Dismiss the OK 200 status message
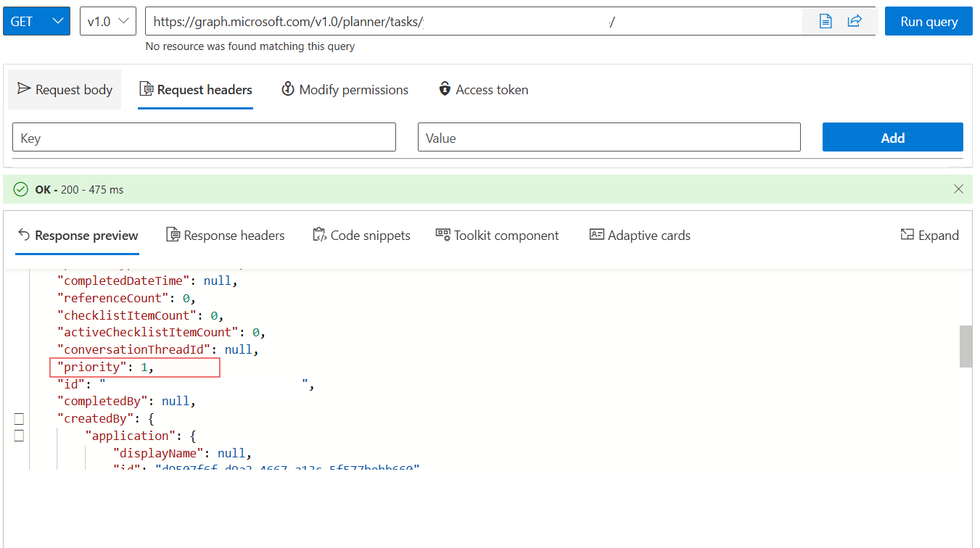The image size is (980, 548). (958, 189)
